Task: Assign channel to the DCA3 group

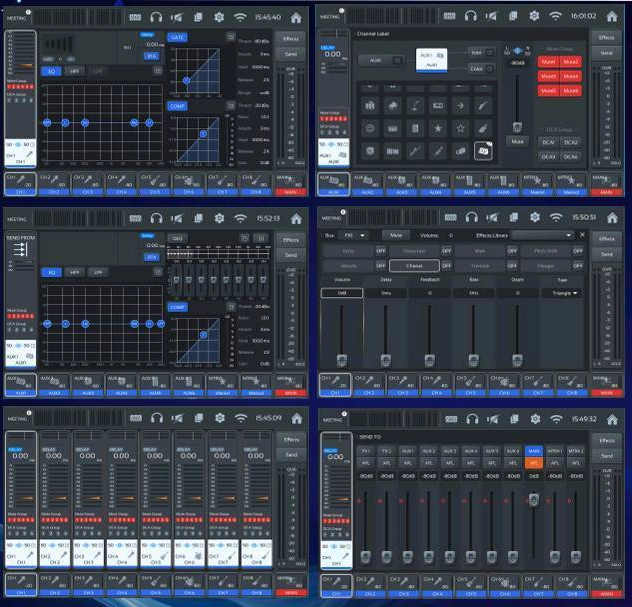Action: pyautogui.click(x=548, y=156)
